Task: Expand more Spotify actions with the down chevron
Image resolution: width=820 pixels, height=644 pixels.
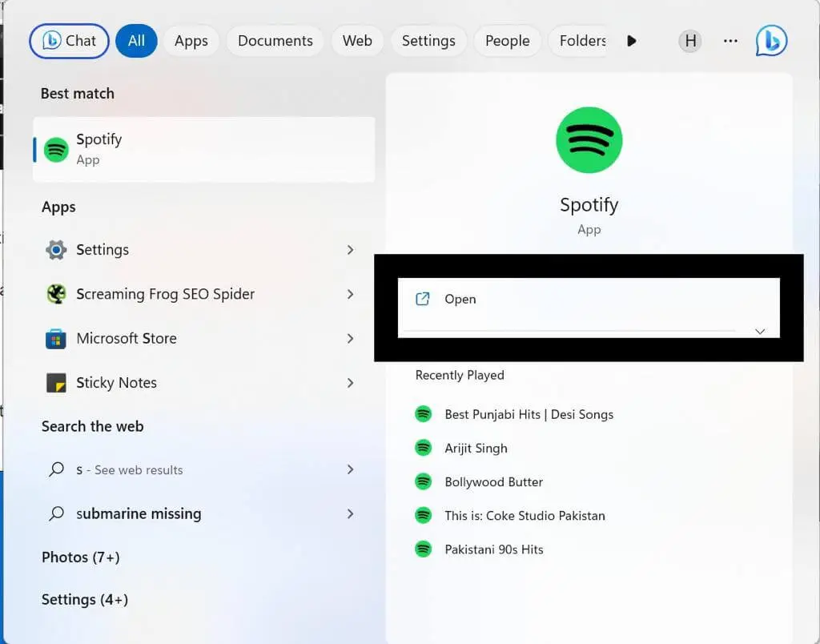Action: click(x=760, y=331)
